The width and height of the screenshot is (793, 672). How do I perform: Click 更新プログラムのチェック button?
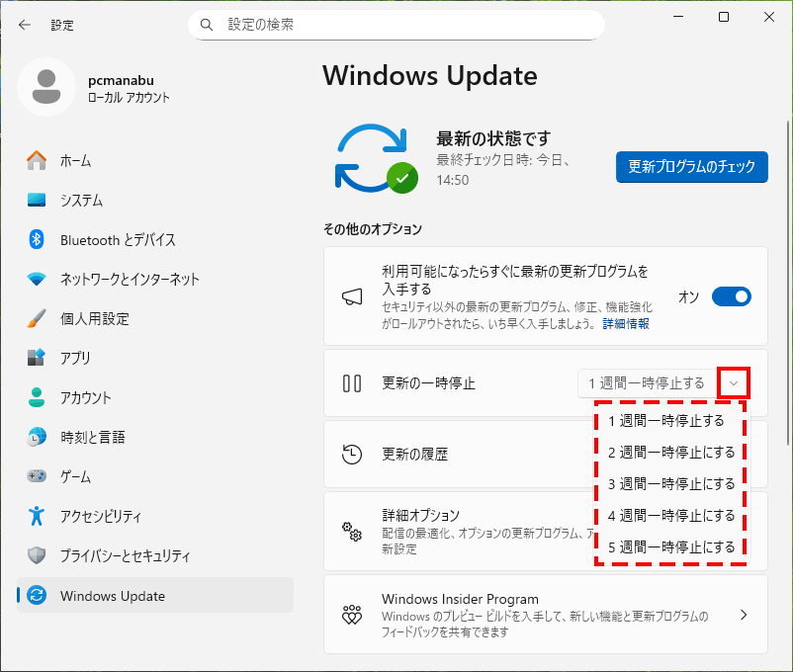point(691,166)
